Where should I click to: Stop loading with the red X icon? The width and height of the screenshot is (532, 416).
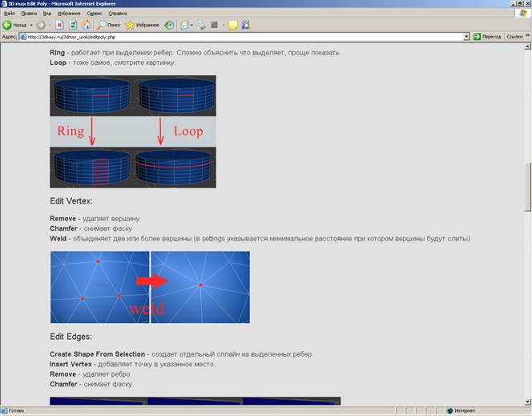[60, 25]
